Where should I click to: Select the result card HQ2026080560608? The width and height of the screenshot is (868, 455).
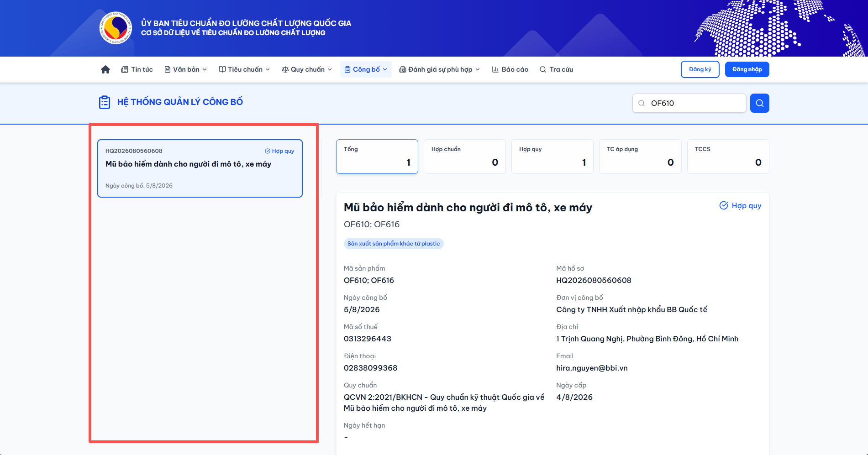(x=200, y=168)
